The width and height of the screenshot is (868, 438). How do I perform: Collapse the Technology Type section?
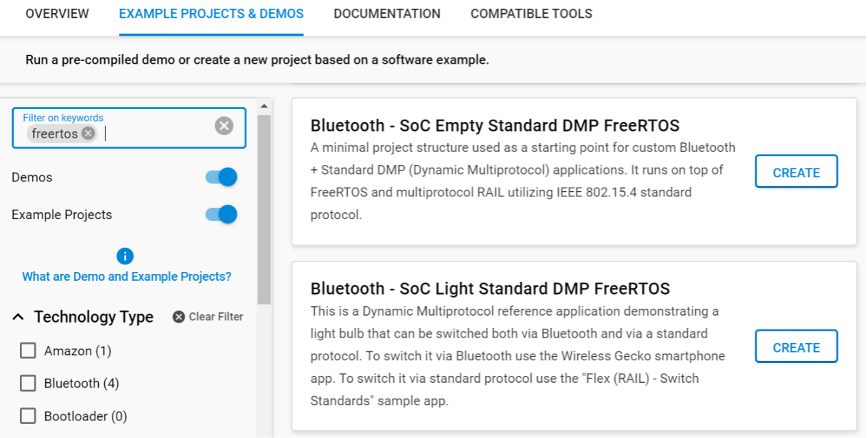click(x=18, y=317)
